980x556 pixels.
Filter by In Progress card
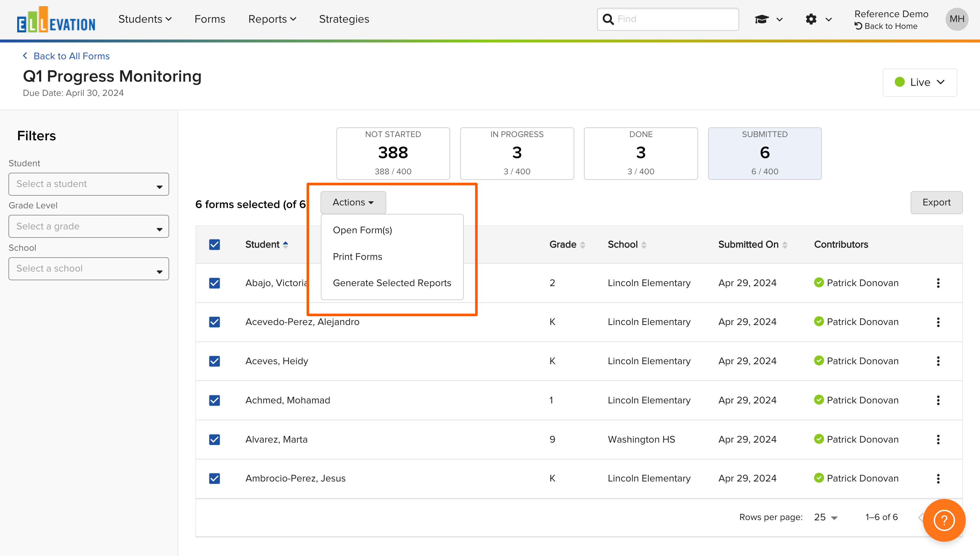click(x=517, y=154)
